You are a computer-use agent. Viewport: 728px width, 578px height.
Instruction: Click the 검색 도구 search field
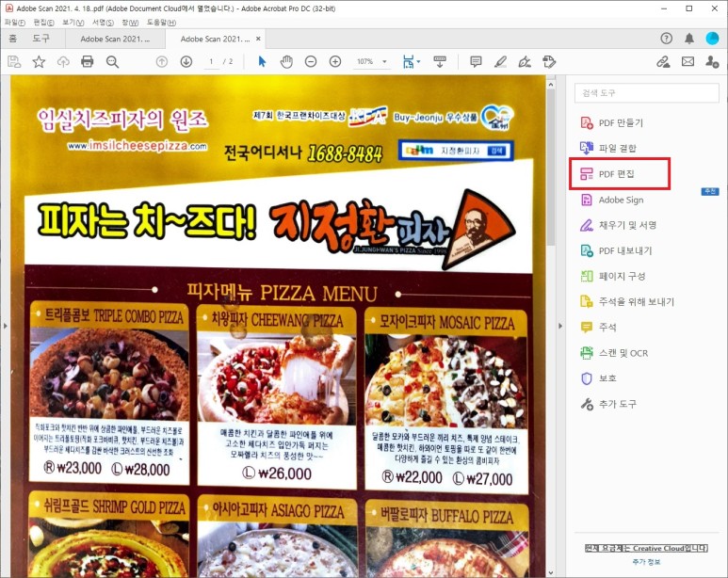pos(647,93)
